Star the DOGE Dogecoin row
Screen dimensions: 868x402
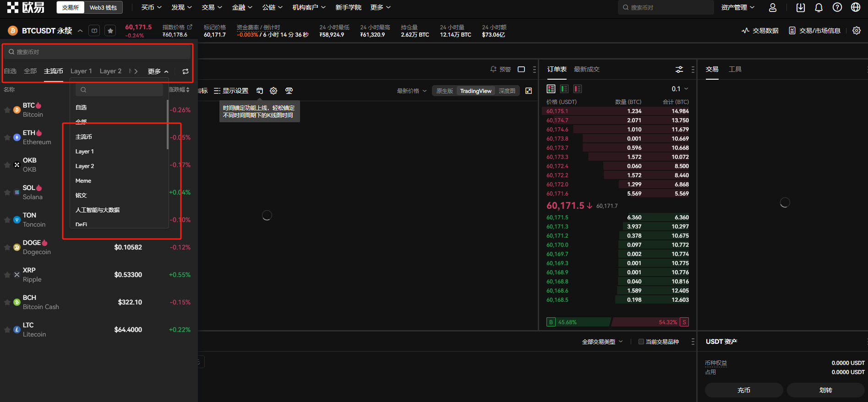[x=7, y=247]
